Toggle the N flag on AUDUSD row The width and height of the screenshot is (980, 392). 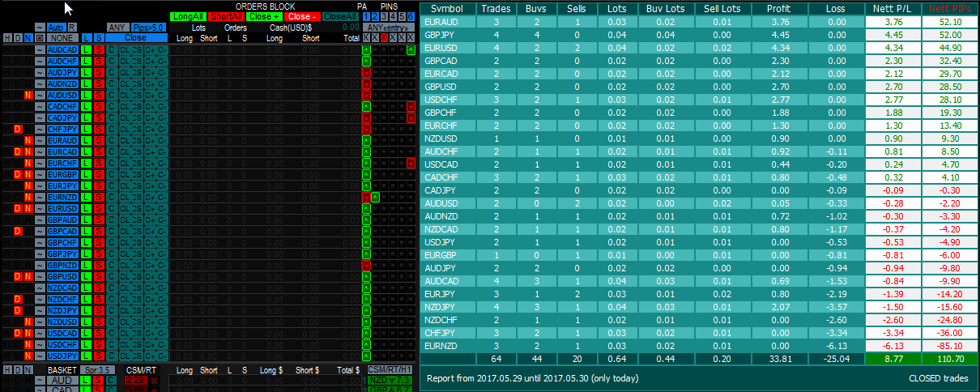[28, 96]
